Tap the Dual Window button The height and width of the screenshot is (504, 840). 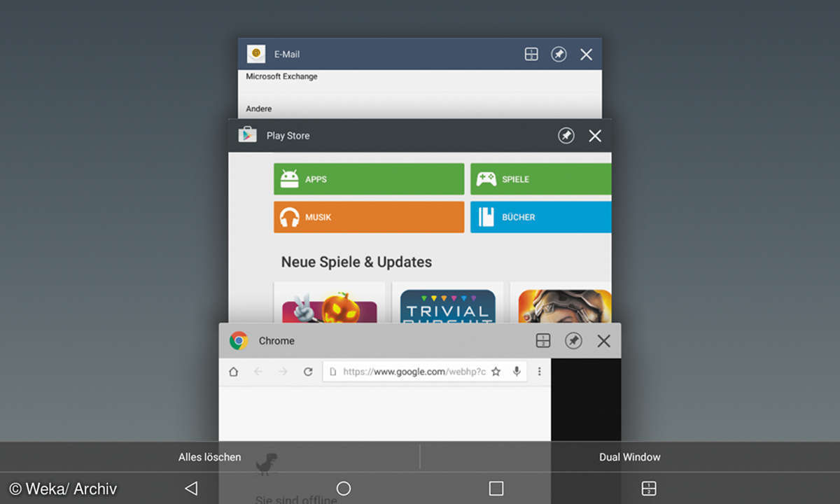click(630, 457)
